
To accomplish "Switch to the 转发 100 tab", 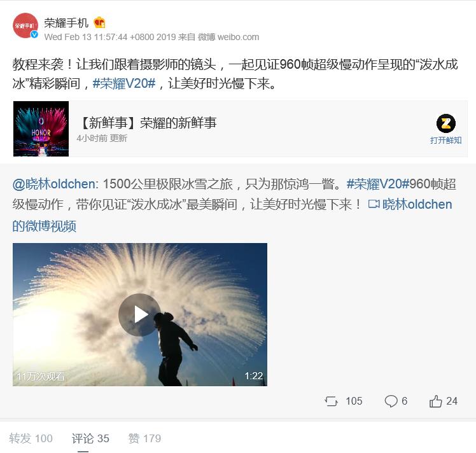I will 31,438.
